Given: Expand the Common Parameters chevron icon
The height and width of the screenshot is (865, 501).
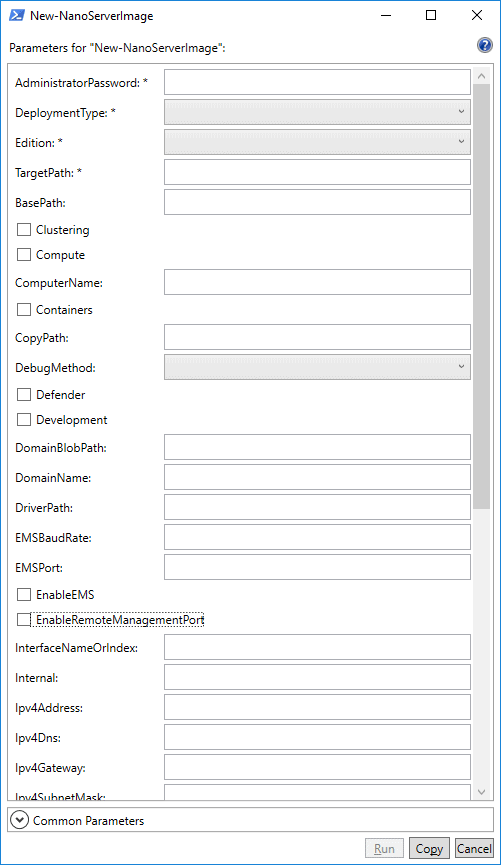Looking at the screenshot, I should point(19,820).
